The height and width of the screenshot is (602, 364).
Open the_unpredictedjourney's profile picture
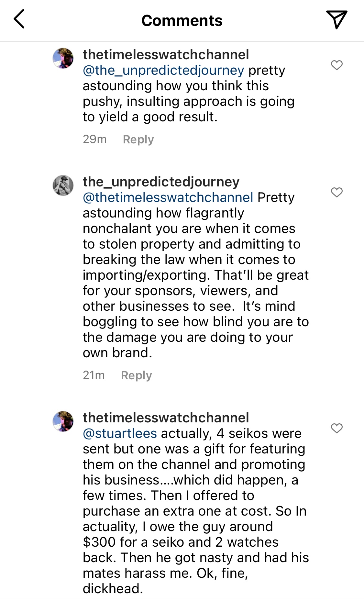point(63,185)
